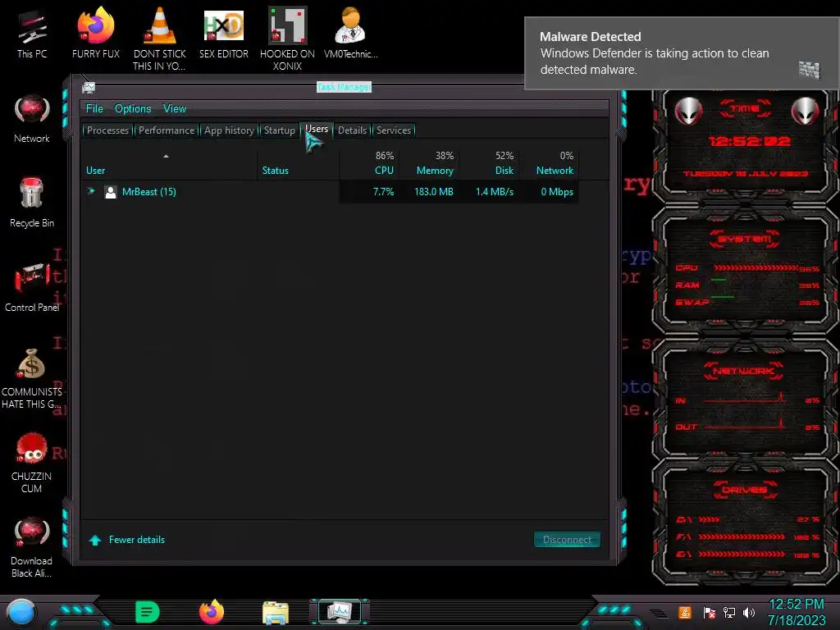
Task: Open the HxD hex editor desktop icon
Action: [224, 32]
